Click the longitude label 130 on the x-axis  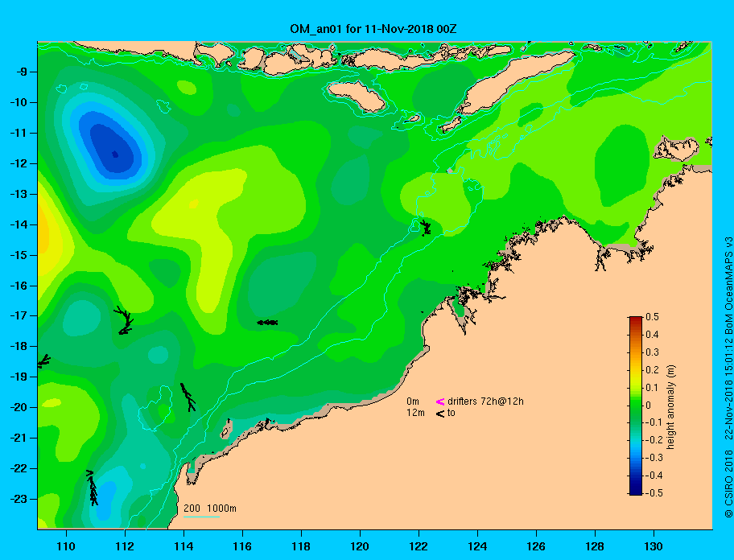(x=654, y=546)
